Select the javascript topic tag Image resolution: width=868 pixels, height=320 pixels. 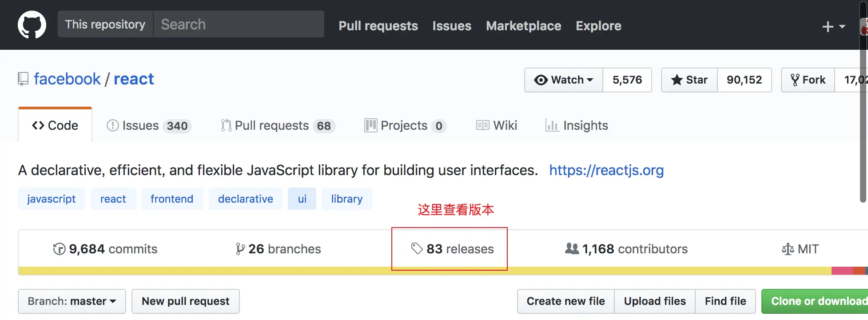pos(52,199)
